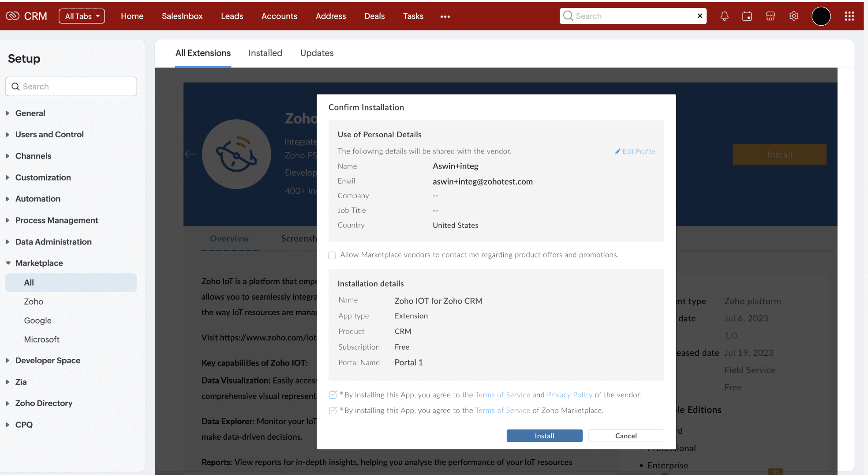
Task: Expand the General setup section
Action: pos(7,113)
